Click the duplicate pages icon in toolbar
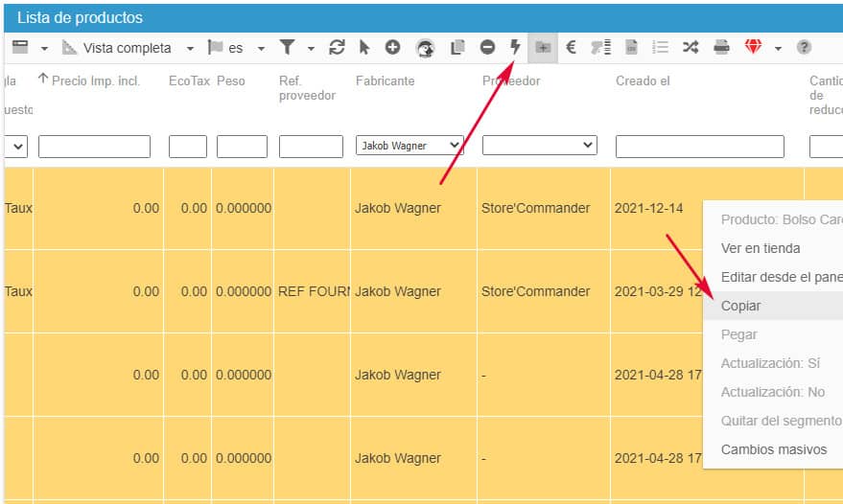Image resolution: width=843 pixels, height=504 pixels. pyautogui.click(x=457, y=47)
